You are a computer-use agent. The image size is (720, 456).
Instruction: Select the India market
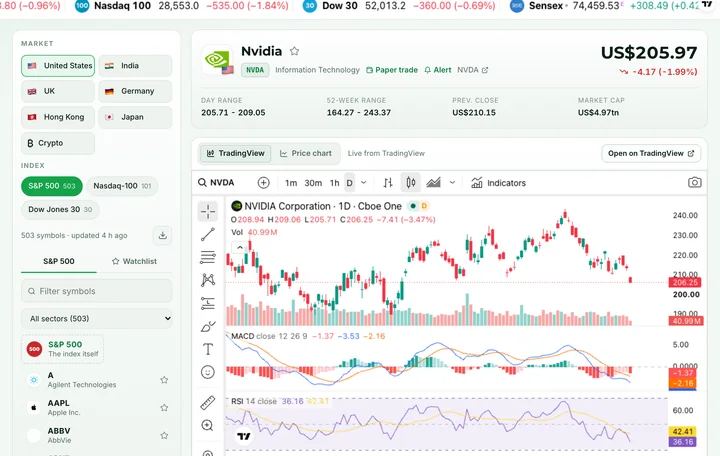[135, 66]
